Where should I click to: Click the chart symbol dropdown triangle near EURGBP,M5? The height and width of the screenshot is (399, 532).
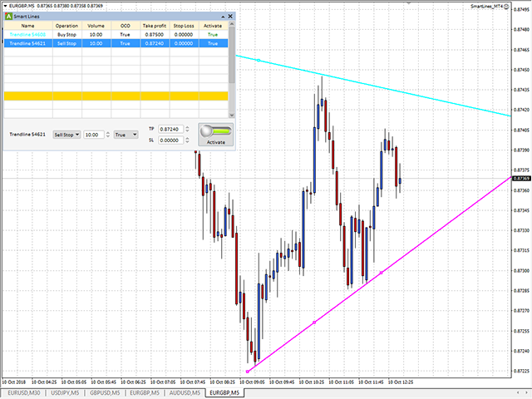coord(5,6)
